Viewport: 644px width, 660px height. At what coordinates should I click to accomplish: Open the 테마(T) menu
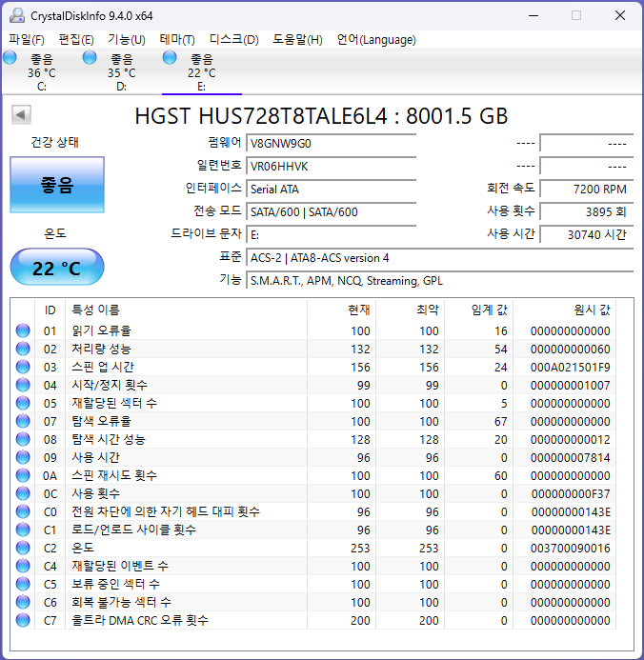177,40
